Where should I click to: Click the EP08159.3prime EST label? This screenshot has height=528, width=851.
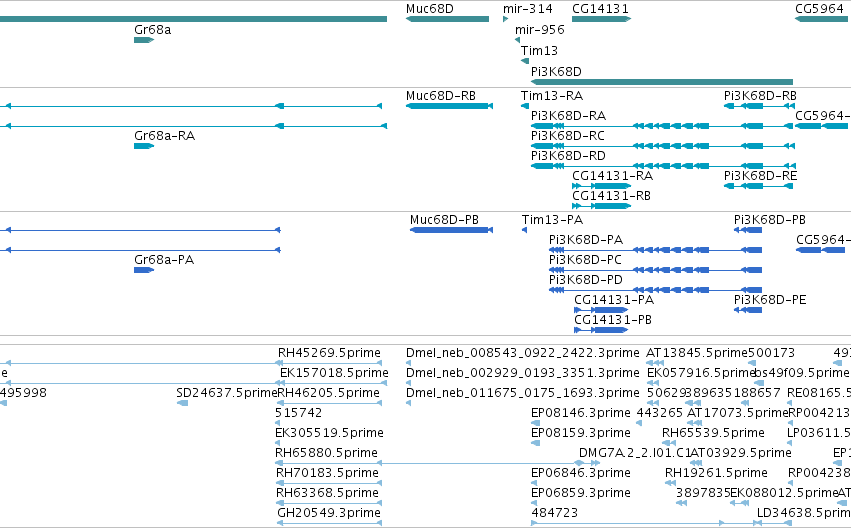[581, 433]
